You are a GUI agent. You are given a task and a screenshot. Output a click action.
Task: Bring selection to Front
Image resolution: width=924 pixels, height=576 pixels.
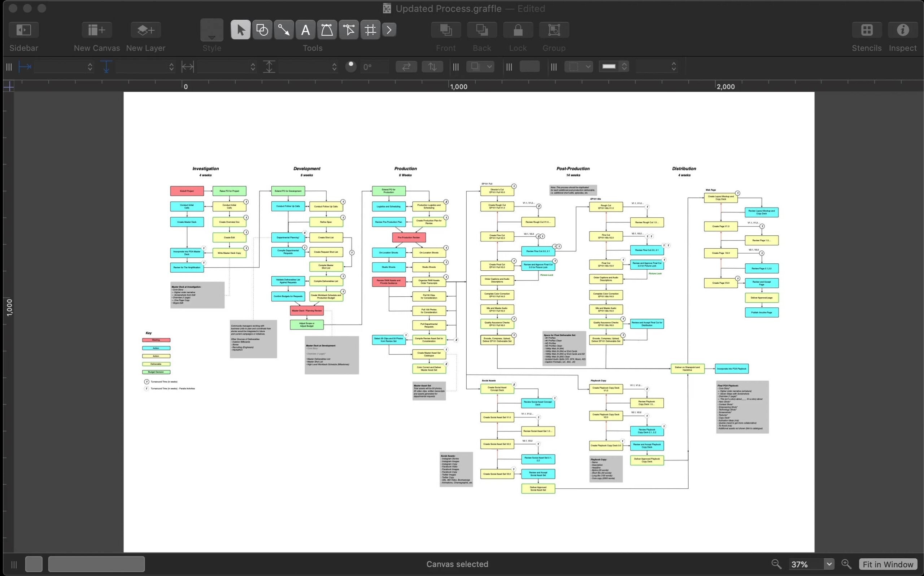(x=445, y=29)
